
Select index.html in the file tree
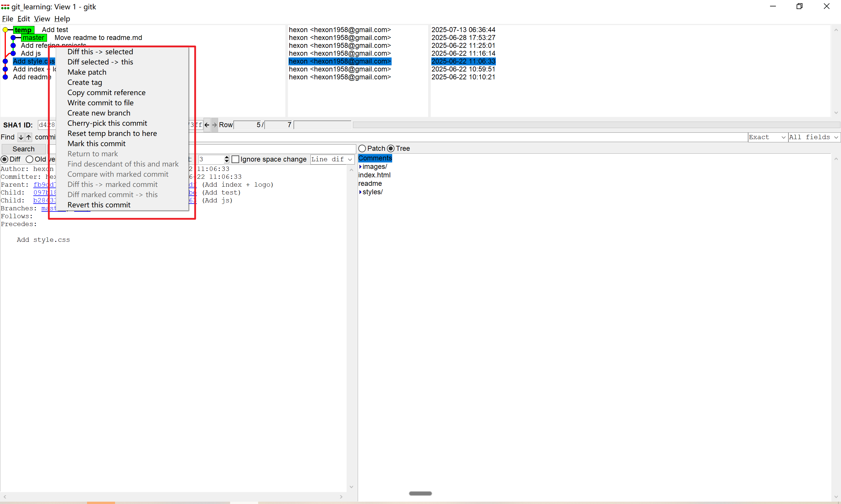tap(374, 175)
